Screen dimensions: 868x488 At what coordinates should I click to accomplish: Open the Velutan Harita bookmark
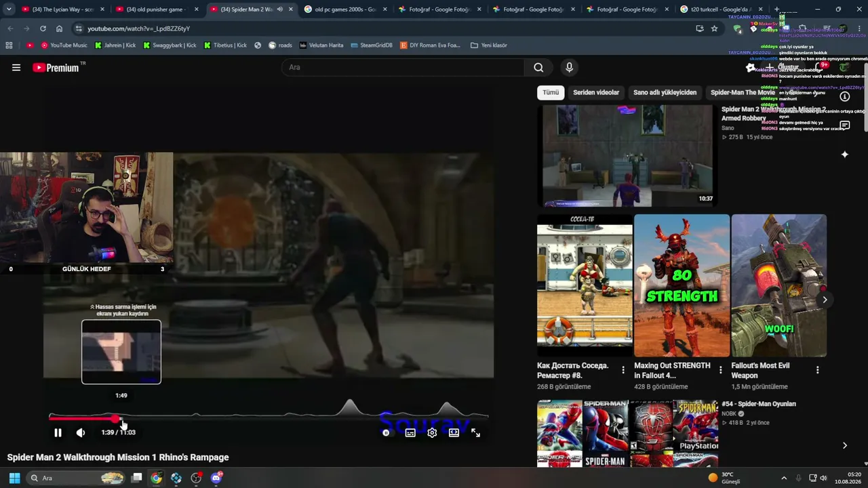321,45
